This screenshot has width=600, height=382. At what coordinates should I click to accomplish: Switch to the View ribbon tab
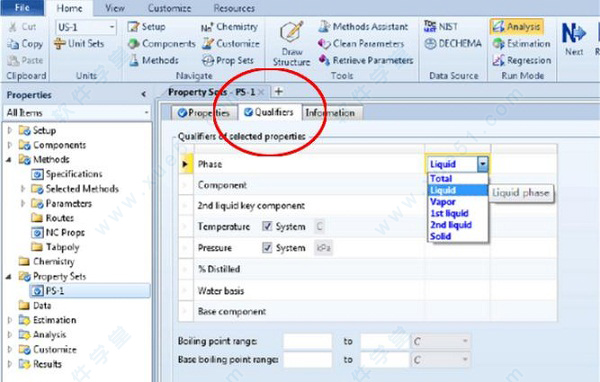click(115, 8)
